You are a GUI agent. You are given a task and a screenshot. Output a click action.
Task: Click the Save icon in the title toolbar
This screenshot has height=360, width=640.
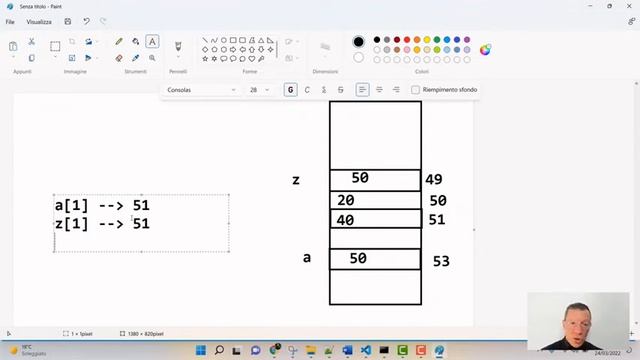click(x=68, y=22)
